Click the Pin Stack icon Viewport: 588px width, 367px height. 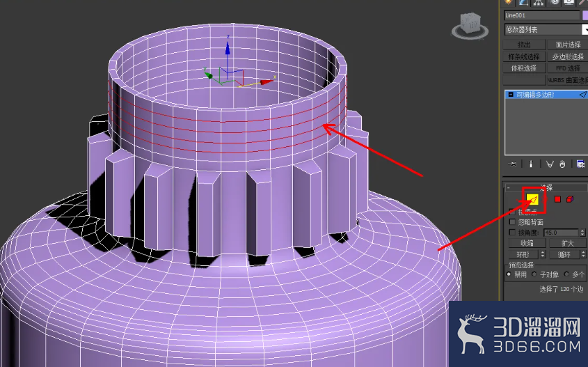(512, 164)
